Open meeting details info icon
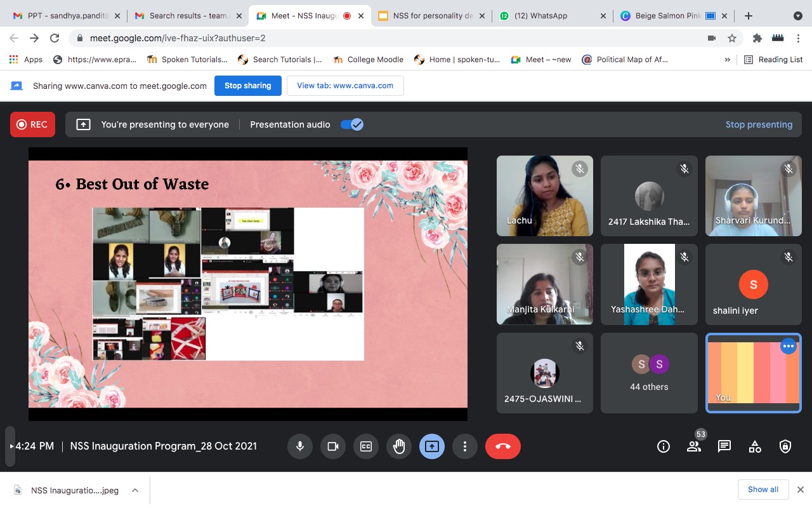Image resolution: width=812 pixels, height=508 pixels. [x=664, y=446]
